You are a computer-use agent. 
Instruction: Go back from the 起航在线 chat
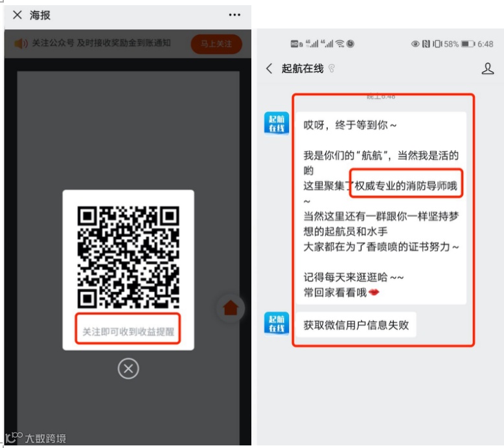[x=269, y=69]
